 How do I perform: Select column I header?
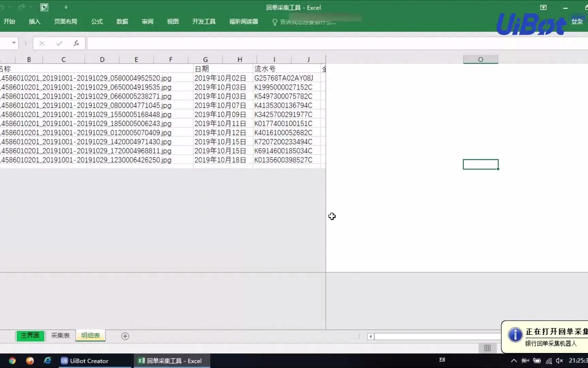point(274,59)
